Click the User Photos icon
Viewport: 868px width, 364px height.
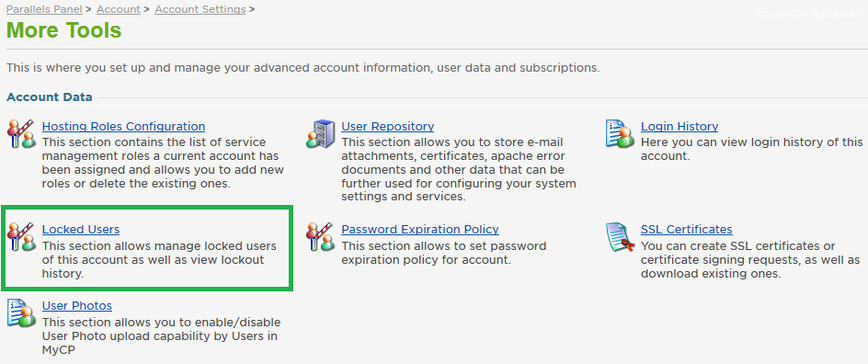[21, 313]
